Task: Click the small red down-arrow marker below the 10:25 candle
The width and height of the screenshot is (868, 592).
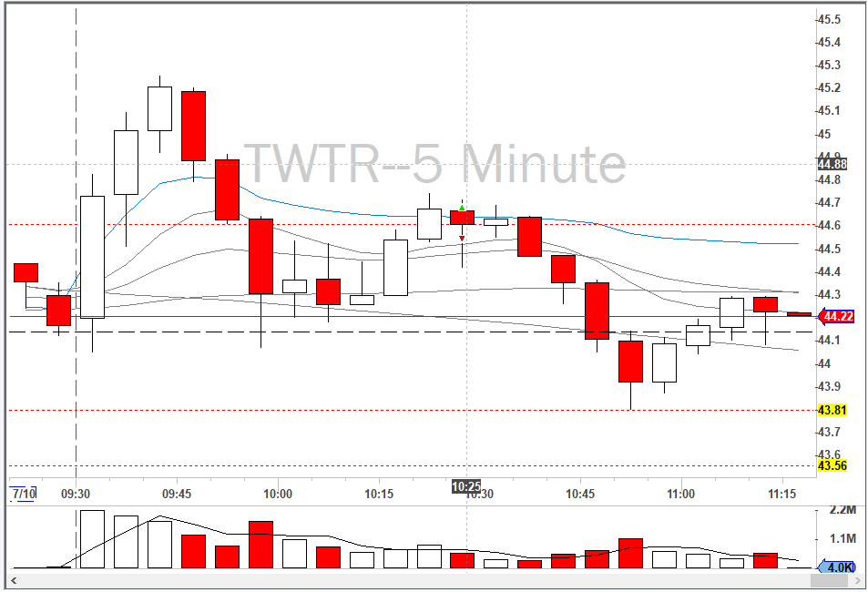Action: 462,239
